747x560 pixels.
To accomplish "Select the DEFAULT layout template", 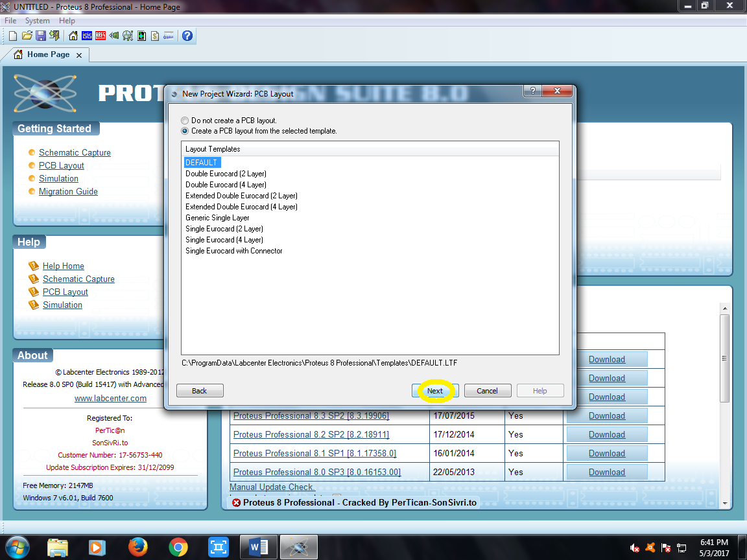I will tap(202, 163).
